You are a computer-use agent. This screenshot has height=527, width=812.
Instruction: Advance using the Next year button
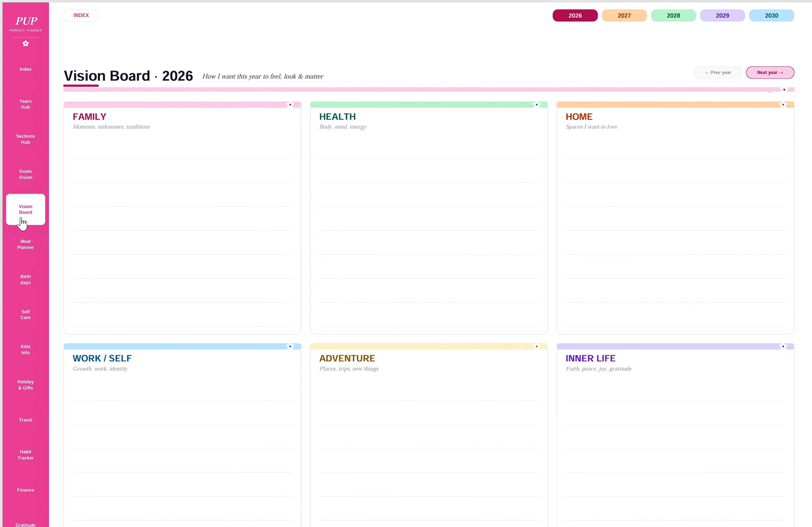[770, 73]
